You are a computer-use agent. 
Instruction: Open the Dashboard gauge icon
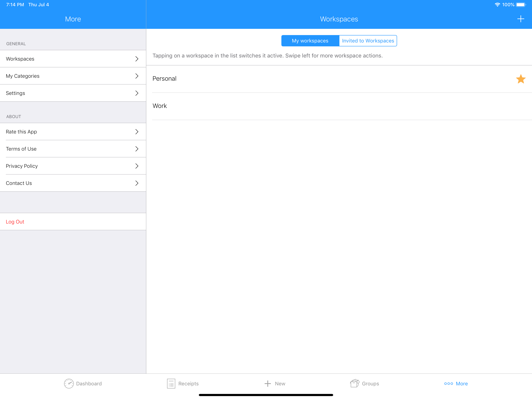pyautogui.click(x=69, y=383)
